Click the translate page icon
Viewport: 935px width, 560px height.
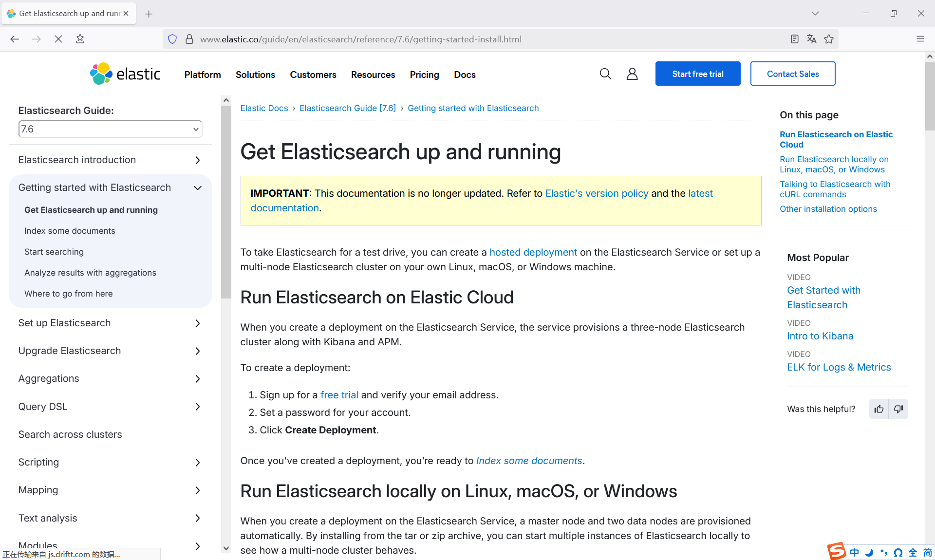tap(811, 39)
